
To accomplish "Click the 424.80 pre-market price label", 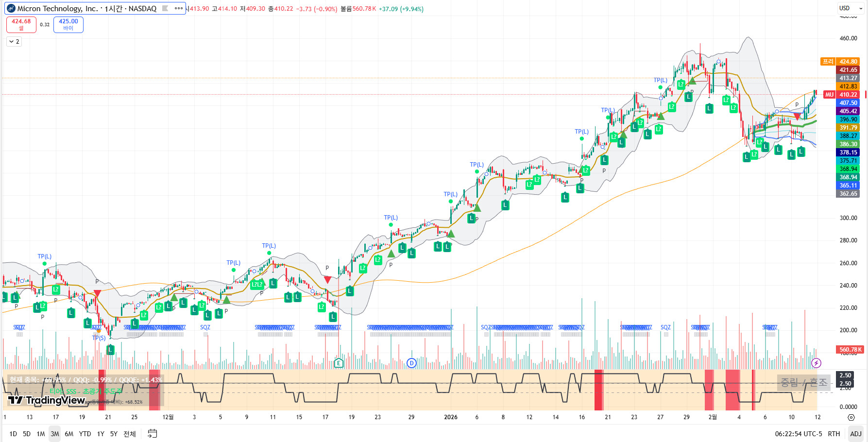I will tap(849, 62).
